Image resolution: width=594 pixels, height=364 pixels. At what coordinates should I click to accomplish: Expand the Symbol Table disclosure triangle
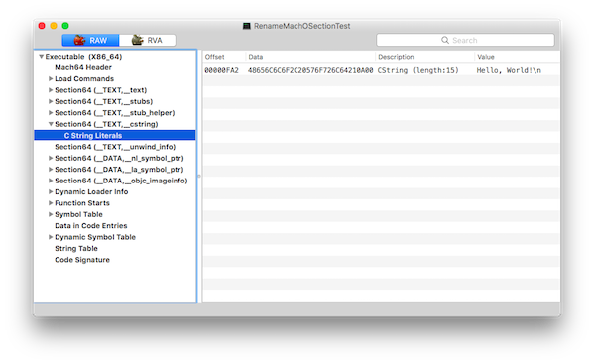(x=51, y=214)
